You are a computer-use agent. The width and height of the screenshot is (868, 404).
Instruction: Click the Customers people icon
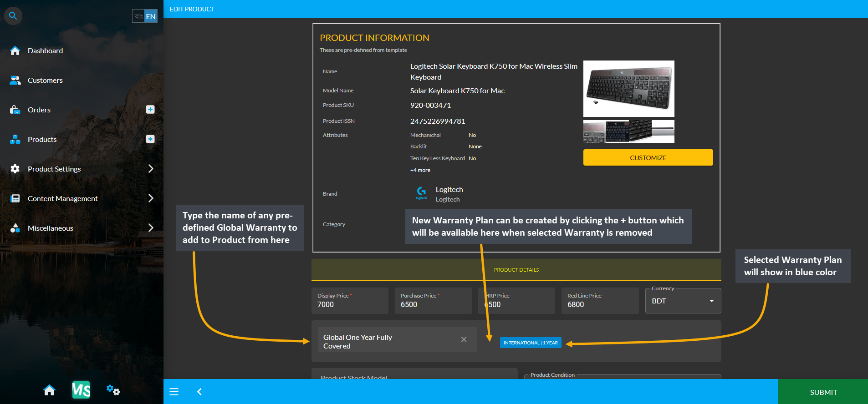pyautogui.click(x=15, y=80)
